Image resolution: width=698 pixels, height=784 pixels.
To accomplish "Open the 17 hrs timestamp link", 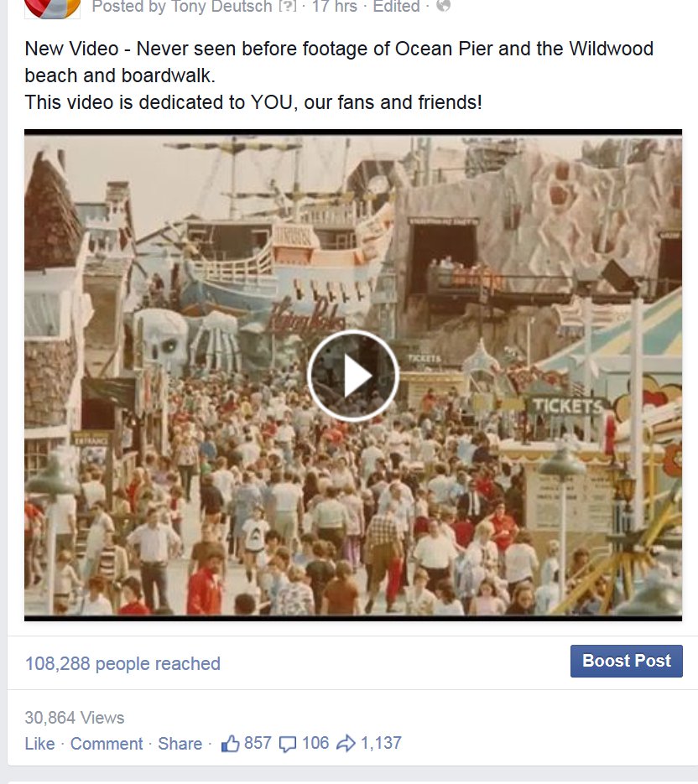I will click(x=334, y=7).
